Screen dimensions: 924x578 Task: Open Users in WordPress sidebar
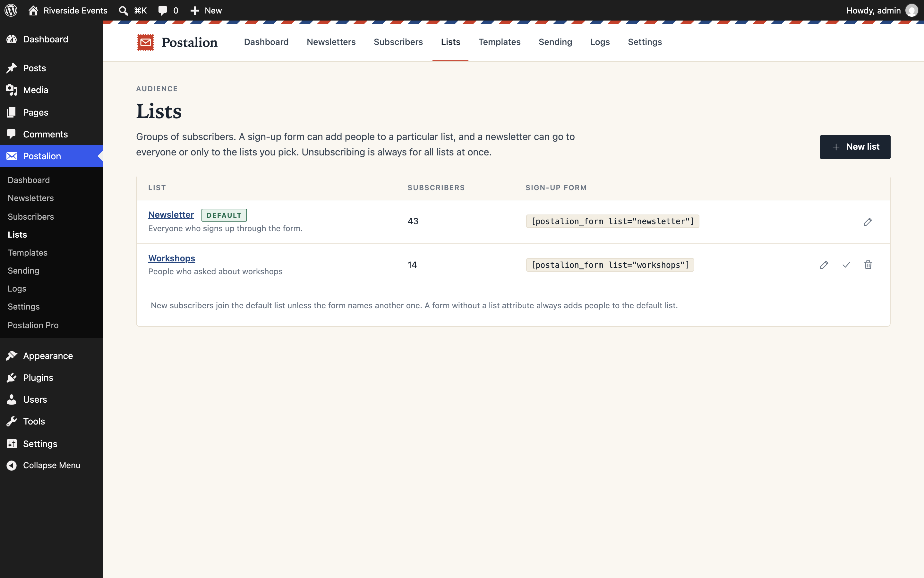click(x=51, y=399)
